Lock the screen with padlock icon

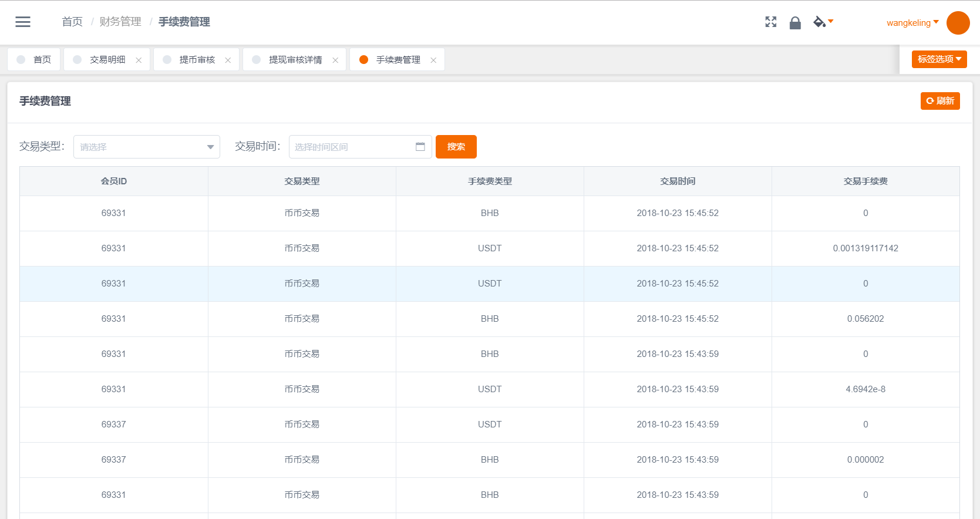tap(795, 22)
